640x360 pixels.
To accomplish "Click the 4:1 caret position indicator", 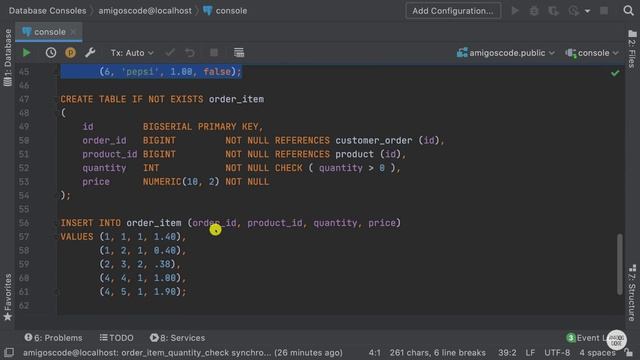I will click(x=374, y=353).
